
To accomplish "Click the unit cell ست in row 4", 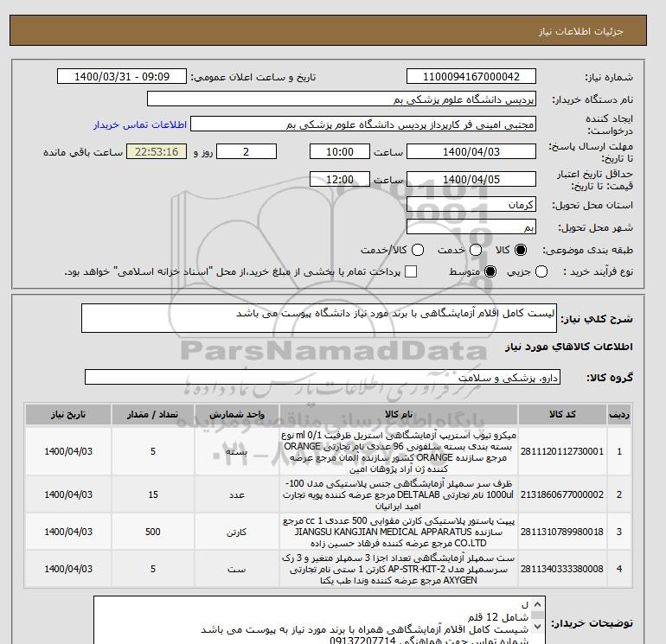I will (x=237, y=569).
